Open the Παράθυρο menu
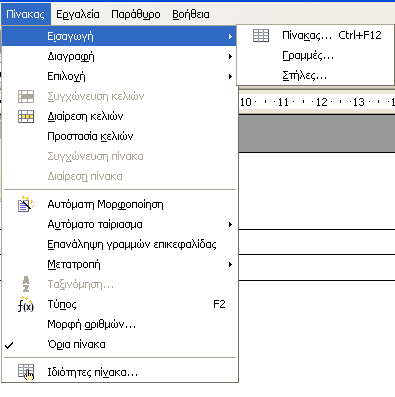 coord(136,14)
